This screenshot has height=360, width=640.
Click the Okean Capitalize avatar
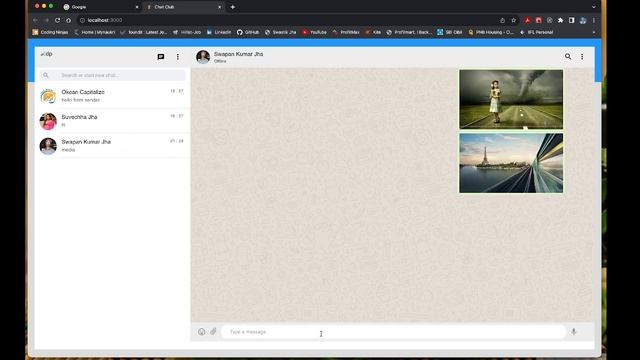pyautogui.click(x=48, y=96)
